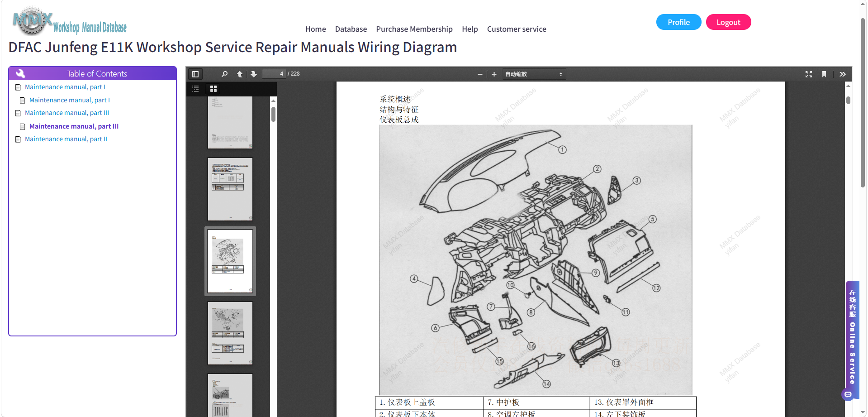Image resolution: width=868 pixels, height=417 pixels.
Task: Open the Customer service menu item
Action: coord(517,29)
